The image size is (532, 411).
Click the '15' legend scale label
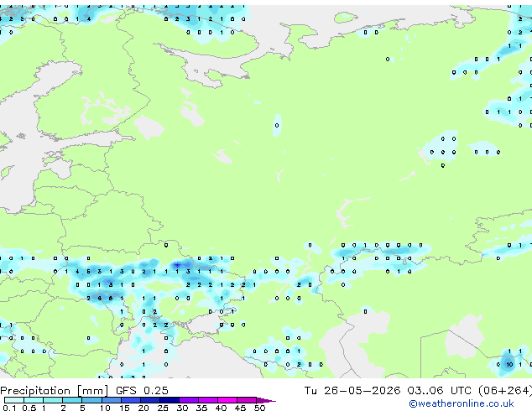124,408
